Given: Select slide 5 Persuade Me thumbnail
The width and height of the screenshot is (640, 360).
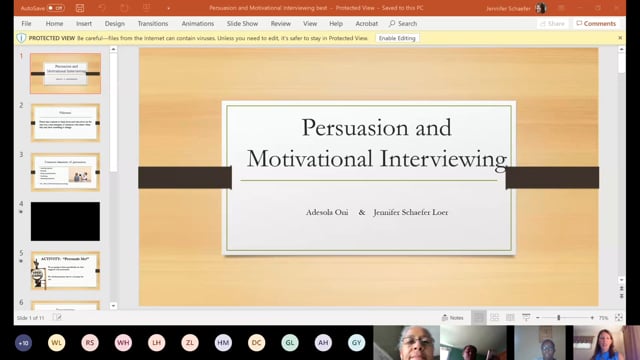Looking at the screenshot, I should tap(65, 271).
